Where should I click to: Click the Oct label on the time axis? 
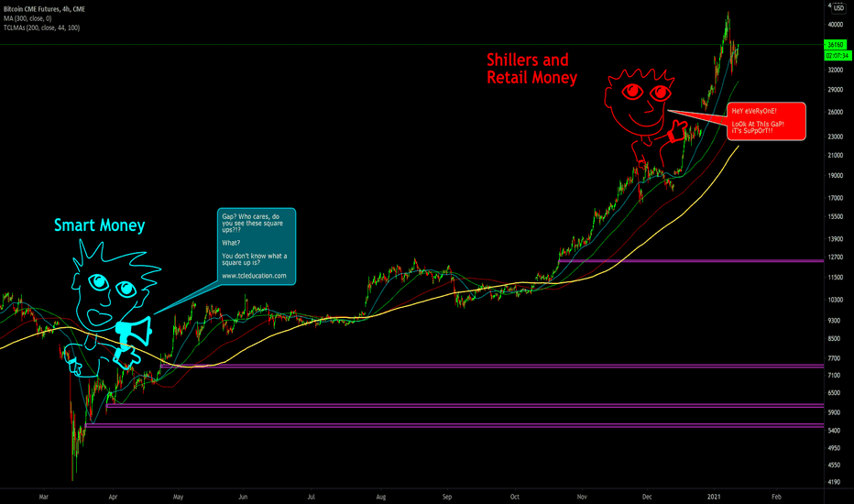coord(515,497)
